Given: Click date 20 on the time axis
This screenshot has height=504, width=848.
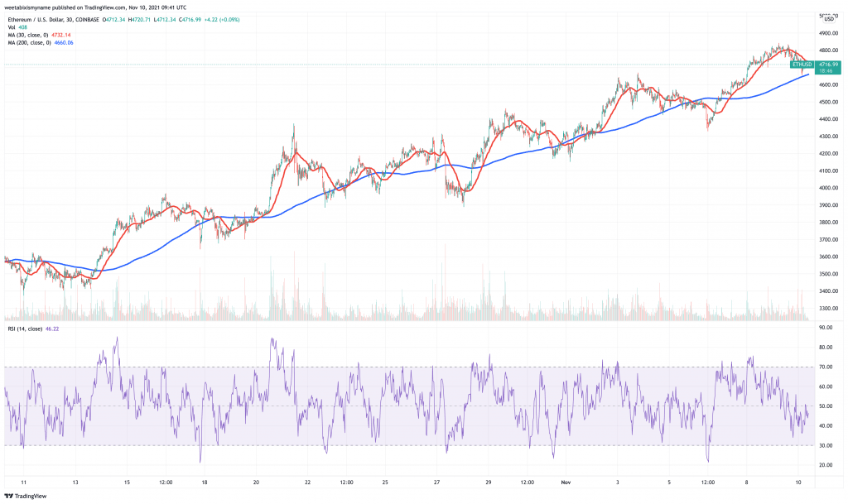Looking at the screenshot, I should point(257,482).
